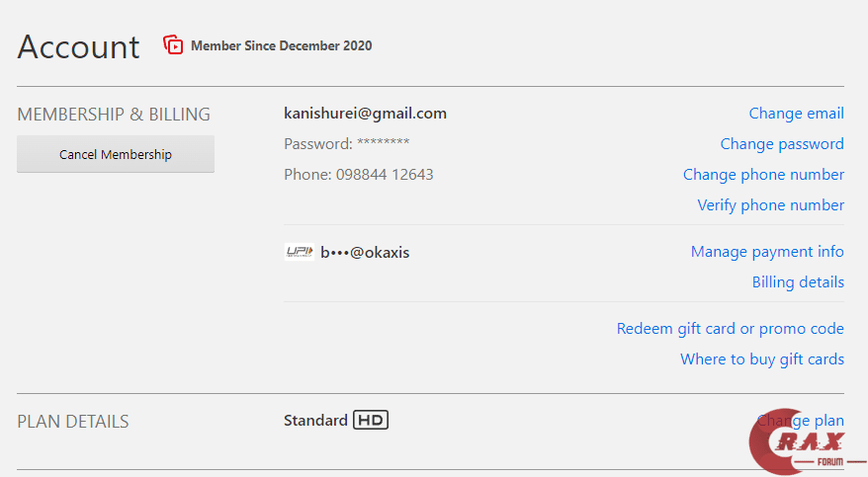
Task: Click the UPI payment logo icon
Action: click(299, 252)
